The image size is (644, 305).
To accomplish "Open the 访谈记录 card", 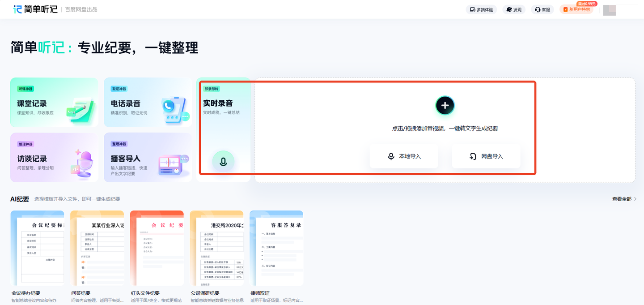I will click(x=54, y=157).
